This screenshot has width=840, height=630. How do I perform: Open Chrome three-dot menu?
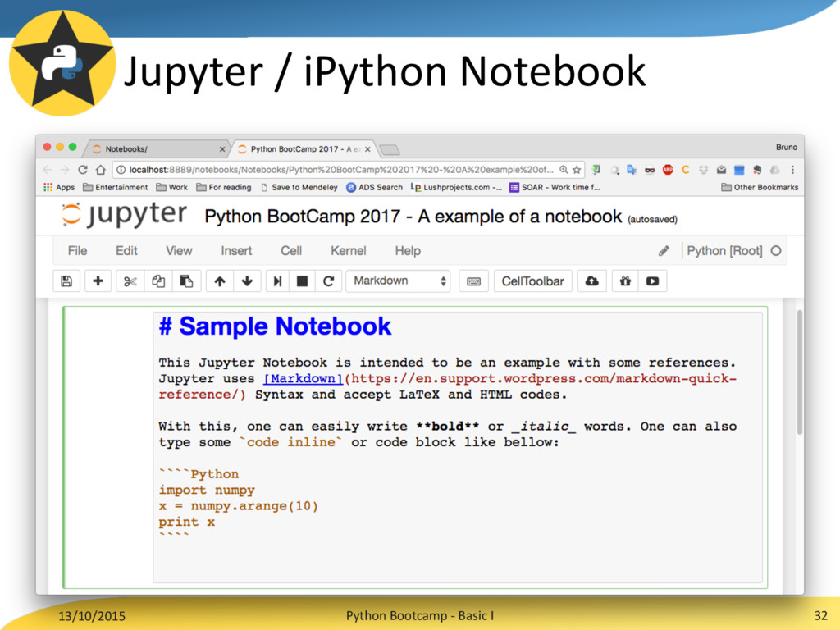pos(792,170)
